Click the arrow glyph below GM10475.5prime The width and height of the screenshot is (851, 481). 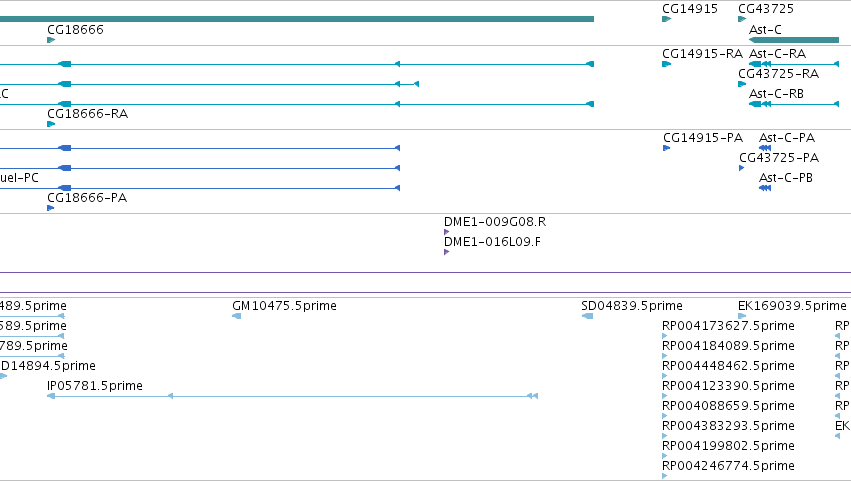pos(237,316)
